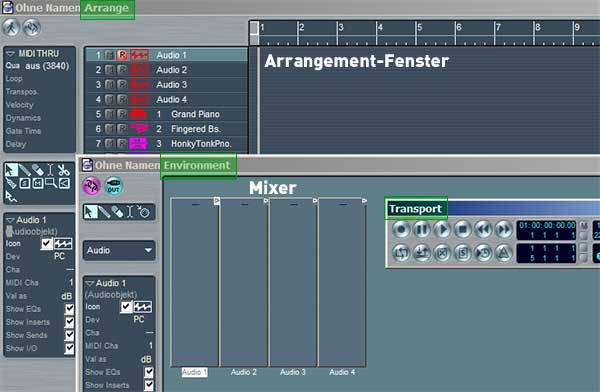Mute track Audio 2 in the track list
This screenshot has width=600, height=392.
click(x=110, y=70)
